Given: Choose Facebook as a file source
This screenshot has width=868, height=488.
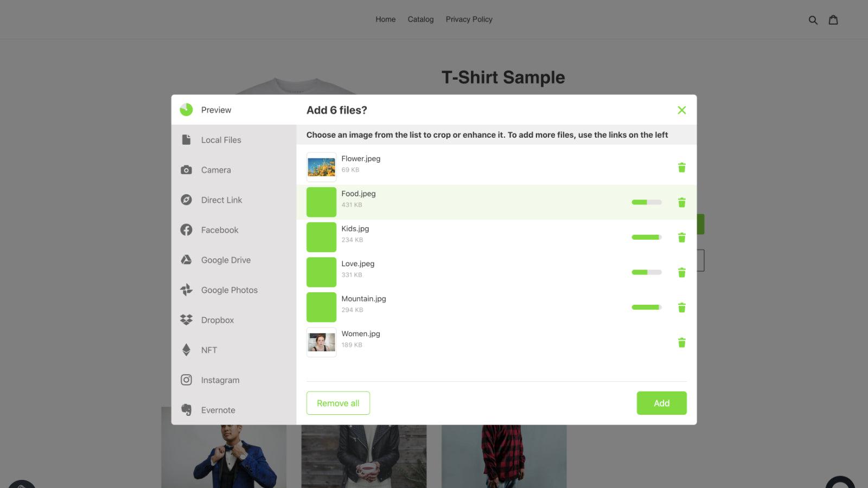Looking at the screenshot, I should 219,230.
